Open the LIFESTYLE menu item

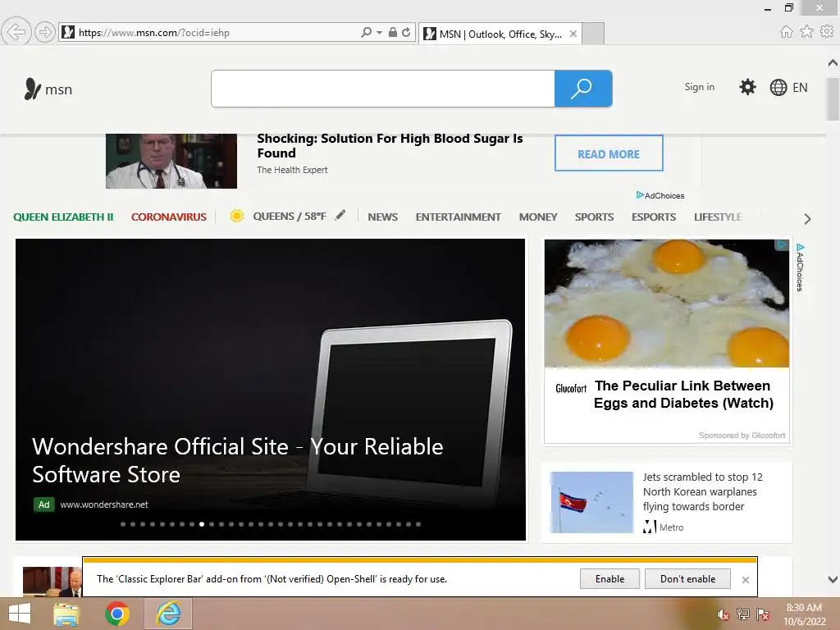(718, 217)
